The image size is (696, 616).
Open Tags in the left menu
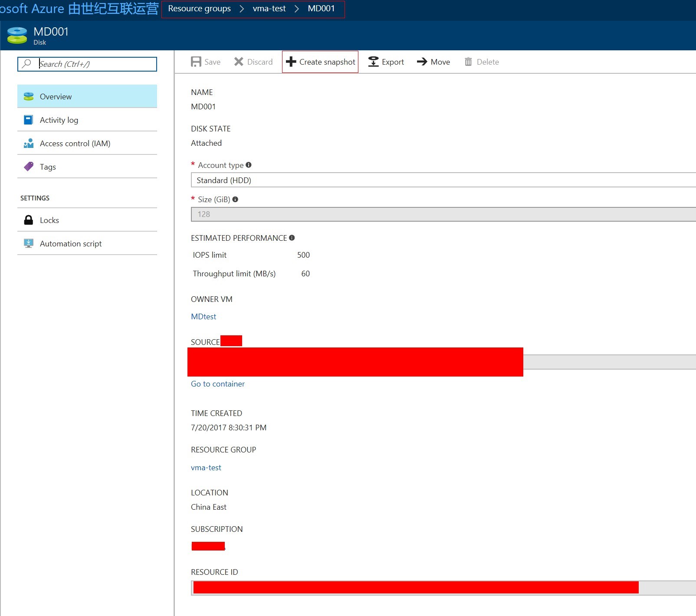click(48, 167)
